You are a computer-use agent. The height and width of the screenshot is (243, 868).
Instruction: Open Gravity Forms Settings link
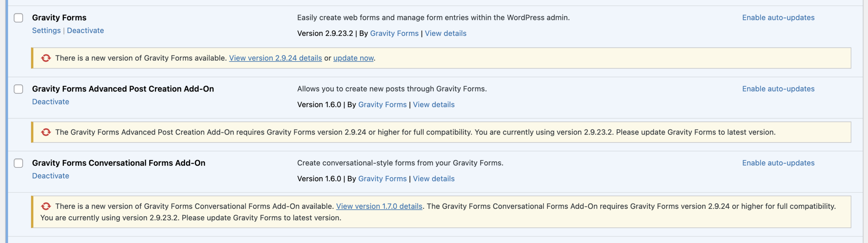(x=46, y=31)
